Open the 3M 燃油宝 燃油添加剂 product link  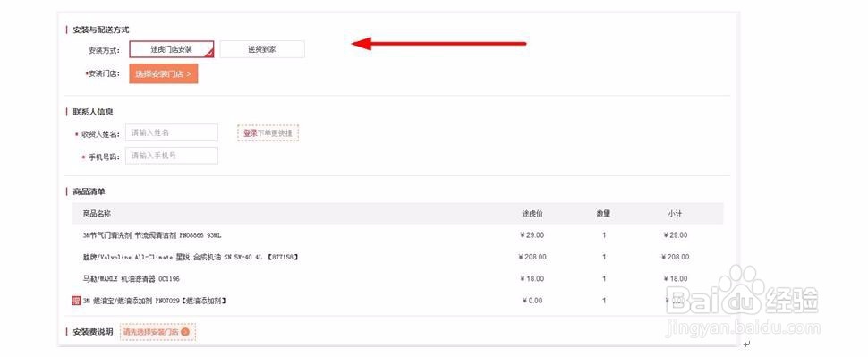tap(155, 301)
